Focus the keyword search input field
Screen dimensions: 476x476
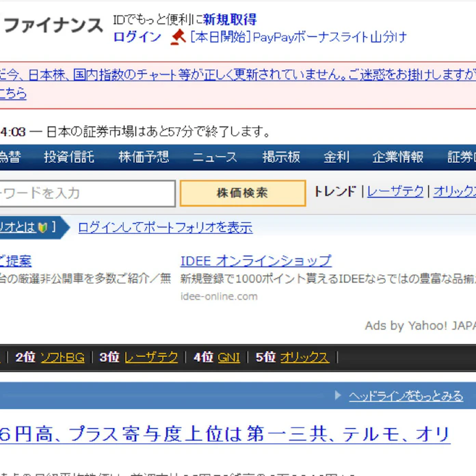[x=88, y=194]
